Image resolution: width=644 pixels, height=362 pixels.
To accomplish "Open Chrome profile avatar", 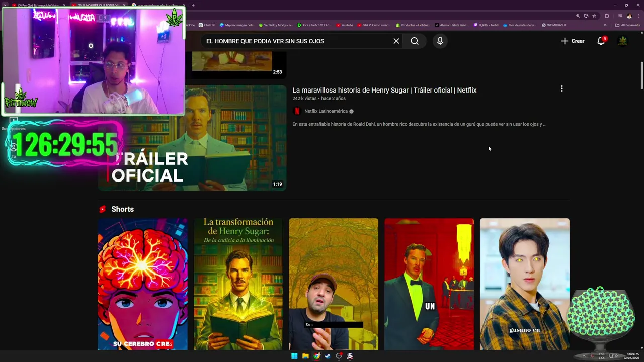I will pos(629,16).
